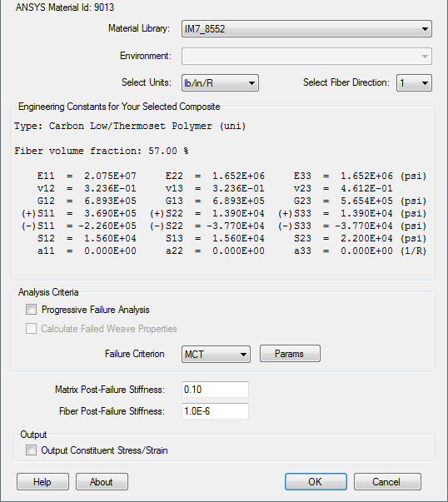Click the (1/R) unit label

coord(413,251)
